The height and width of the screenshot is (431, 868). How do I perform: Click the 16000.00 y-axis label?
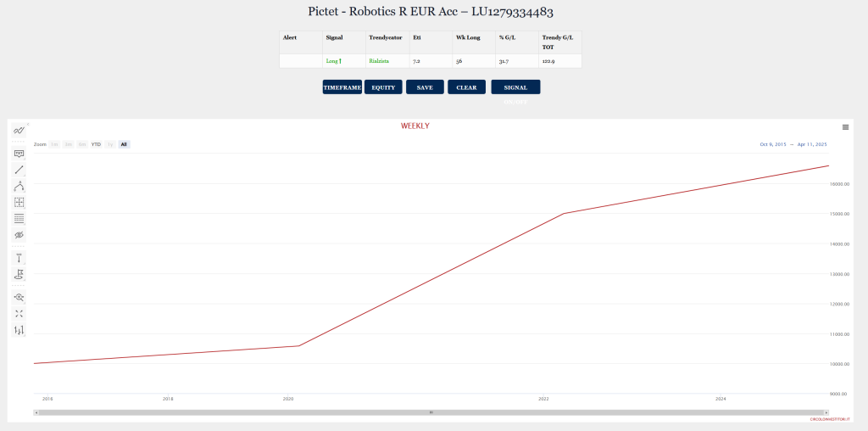pyautogui.click(x=838, y=184)
